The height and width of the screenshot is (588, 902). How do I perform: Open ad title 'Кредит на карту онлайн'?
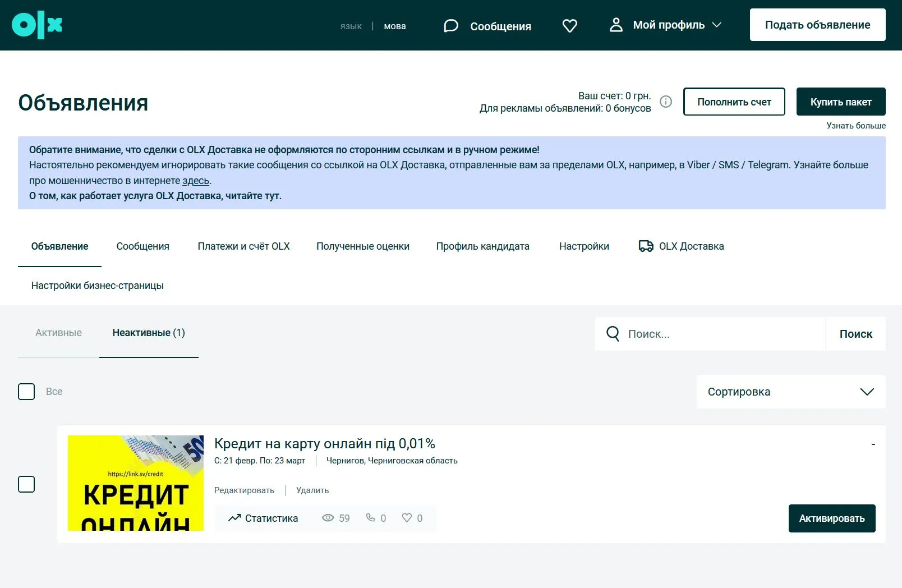325,444
